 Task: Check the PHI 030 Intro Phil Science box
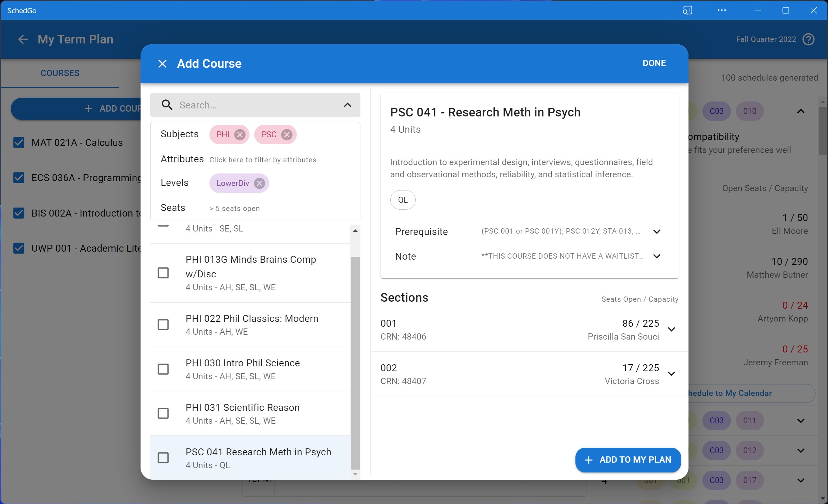[x=163, y=369]
